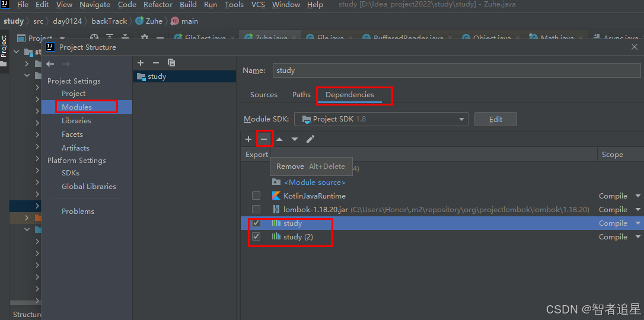The width and height of the screenshot is (644, 320).
Task: Select the study (2) dependency row
Action: point(442,236)
